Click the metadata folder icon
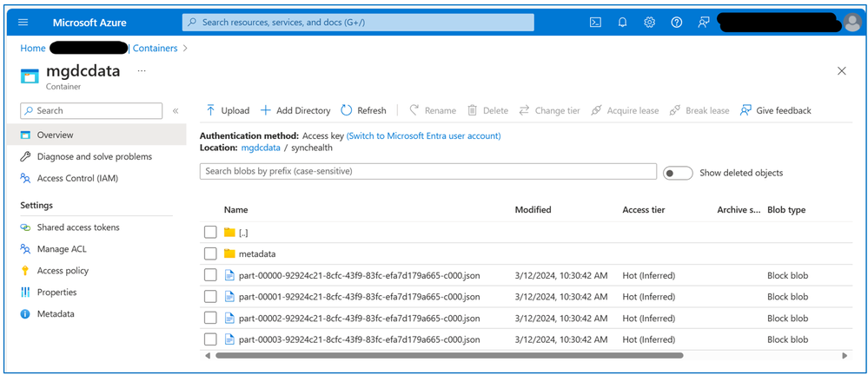 click(x=229, y=253)
